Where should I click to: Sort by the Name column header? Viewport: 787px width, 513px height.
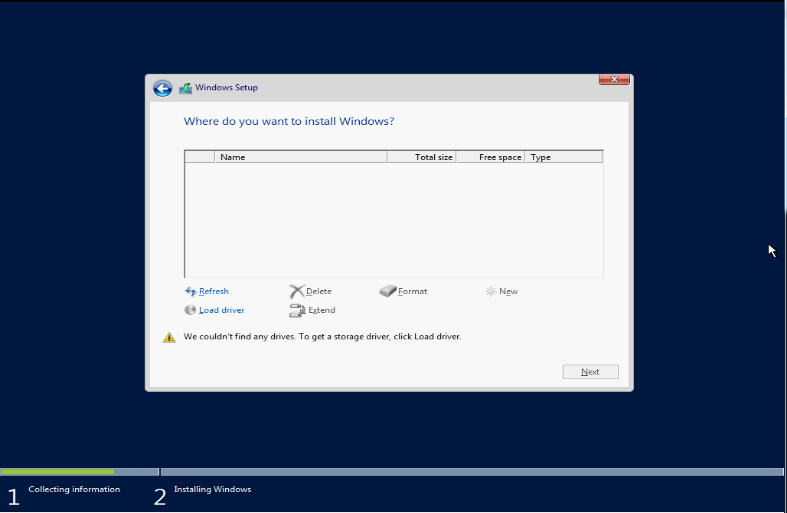coord(301,157)
